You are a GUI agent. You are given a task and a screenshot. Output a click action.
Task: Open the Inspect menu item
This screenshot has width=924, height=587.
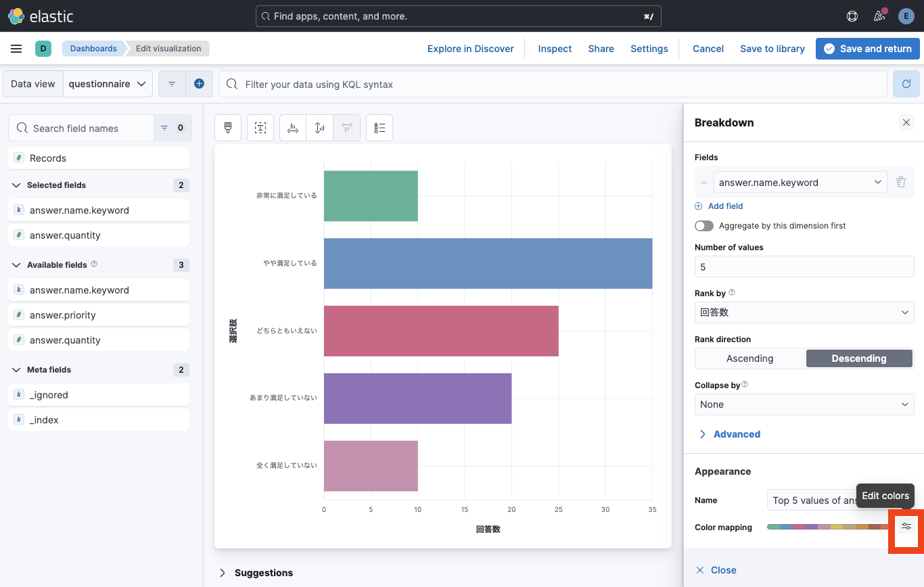coord(555,49)
